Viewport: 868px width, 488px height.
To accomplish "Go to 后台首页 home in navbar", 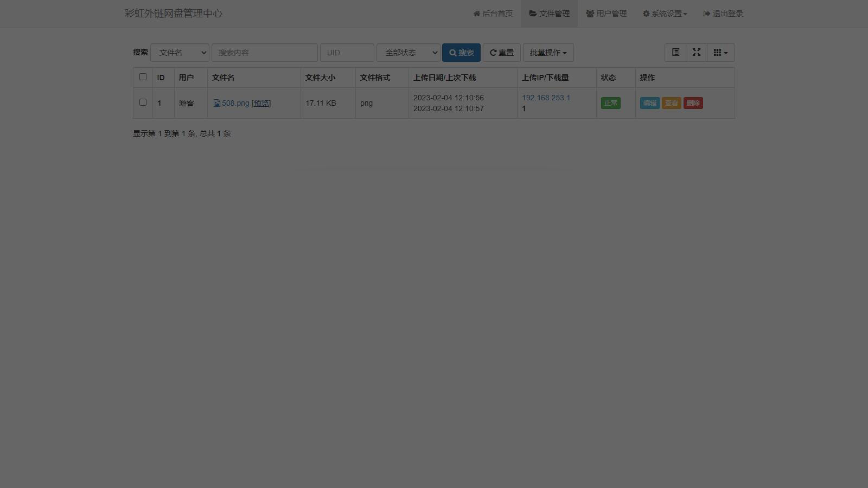I will pos(493,14).
